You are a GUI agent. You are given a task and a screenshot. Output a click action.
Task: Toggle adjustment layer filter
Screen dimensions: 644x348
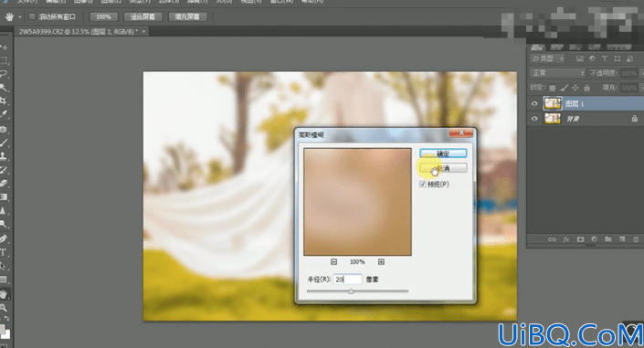tap(592, 58)
